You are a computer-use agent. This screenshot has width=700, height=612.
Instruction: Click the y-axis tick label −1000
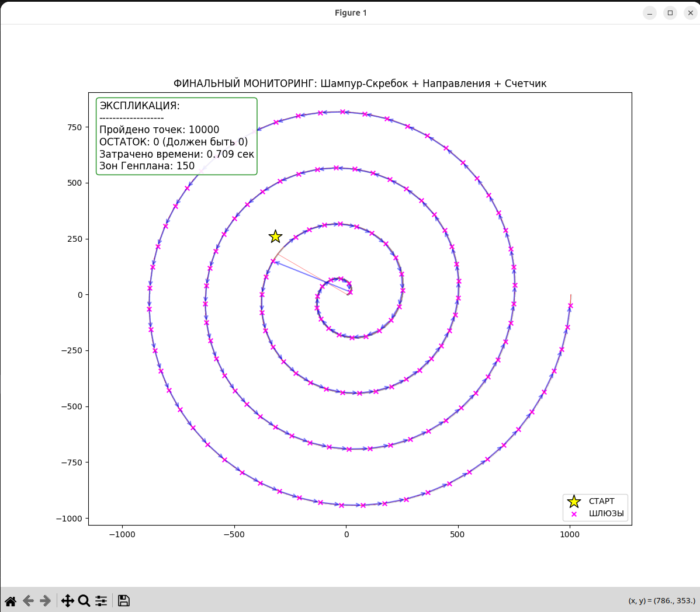[x=69, y=519]
